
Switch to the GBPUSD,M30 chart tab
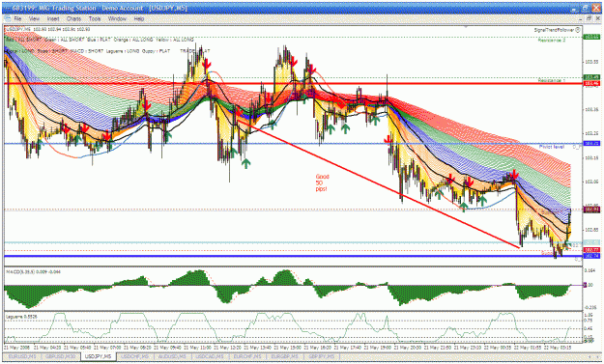tap(60, 356)
